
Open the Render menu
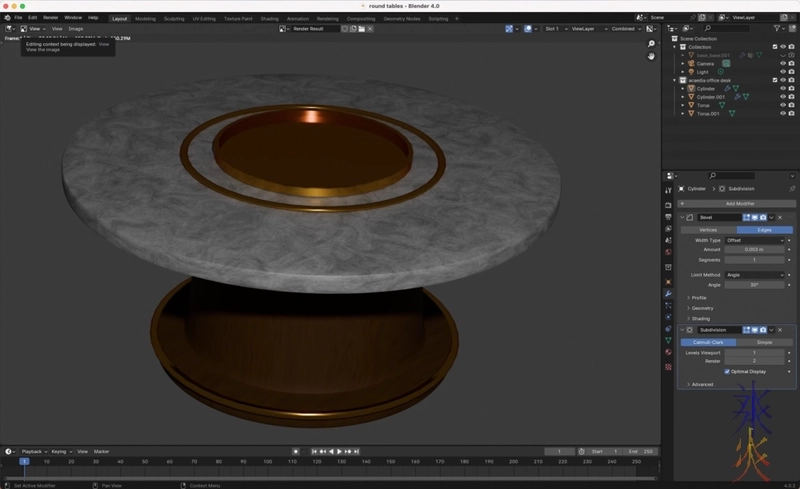50,18
